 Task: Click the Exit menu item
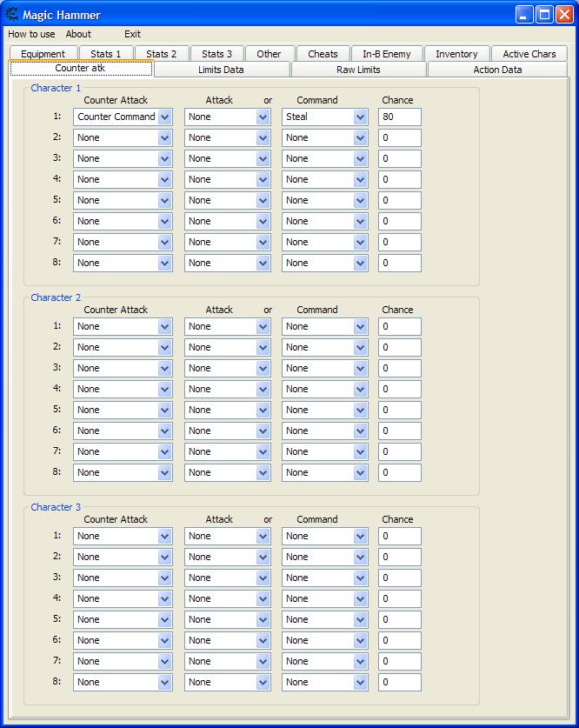132,34
